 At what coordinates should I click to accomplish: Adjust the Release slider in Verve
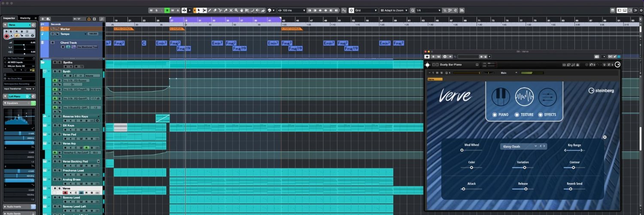(x=523, y=189)
